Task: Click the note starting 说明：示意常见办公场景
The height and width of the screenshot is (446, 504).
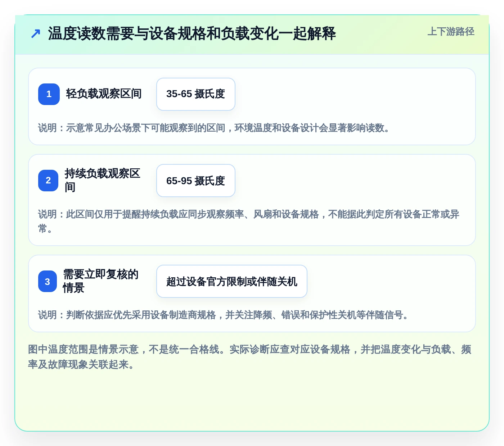Action: 214,128
